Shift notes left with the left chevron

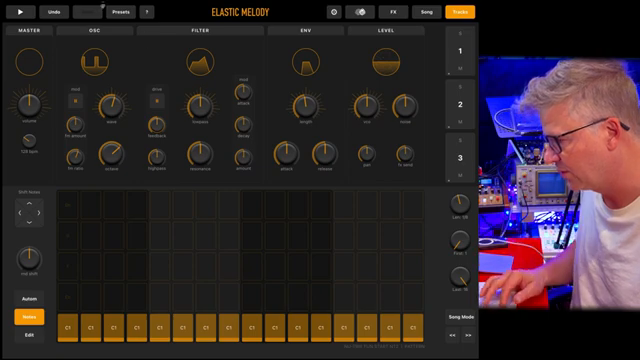[20, 213]
